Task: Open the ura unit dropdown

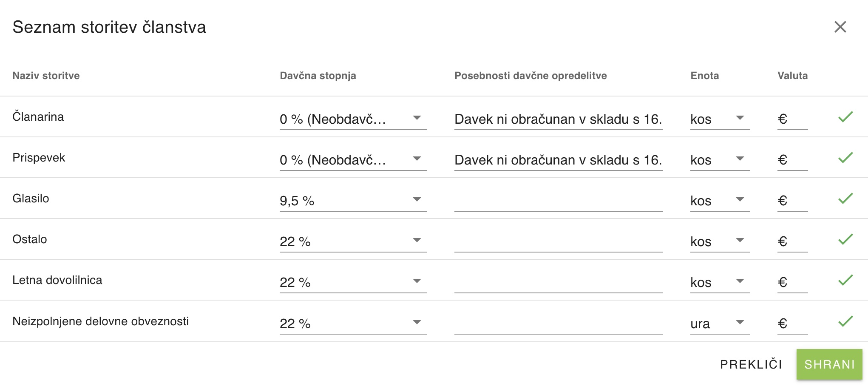Action: point(720,324)
